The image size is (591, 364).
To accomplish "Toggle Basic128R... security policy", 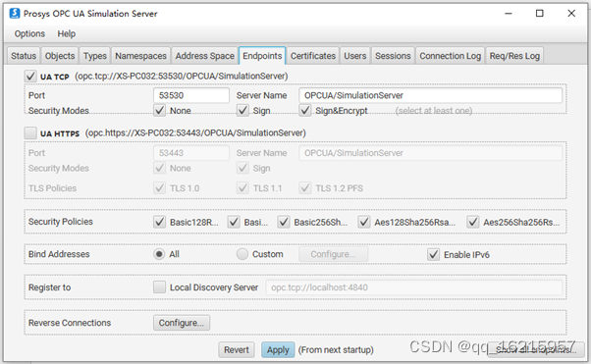I will [x=160, y=222].
